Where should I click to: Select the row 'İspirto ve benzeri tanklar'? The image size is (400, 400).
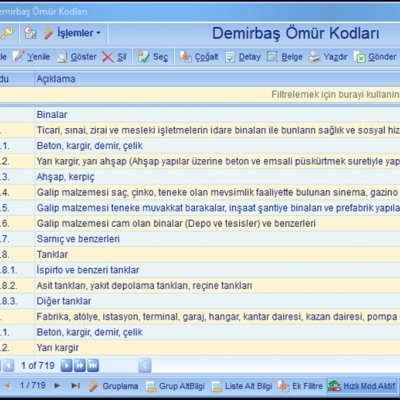[x=200, y=270]
